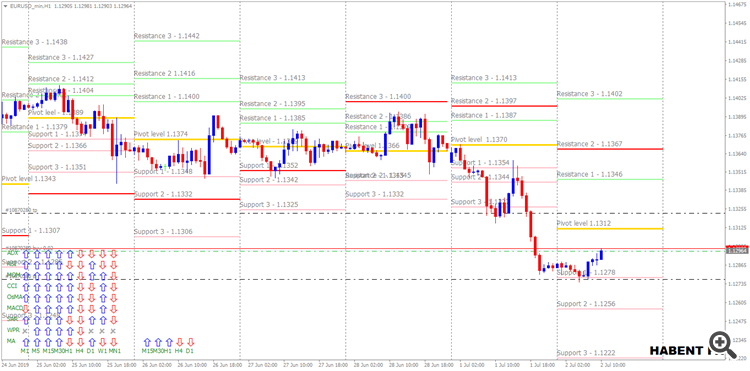Image resolution: width=750 pixels, height=371 pixels.
Task: Click the CCI row up arrow for W1
Action: (x=103, y=287)
